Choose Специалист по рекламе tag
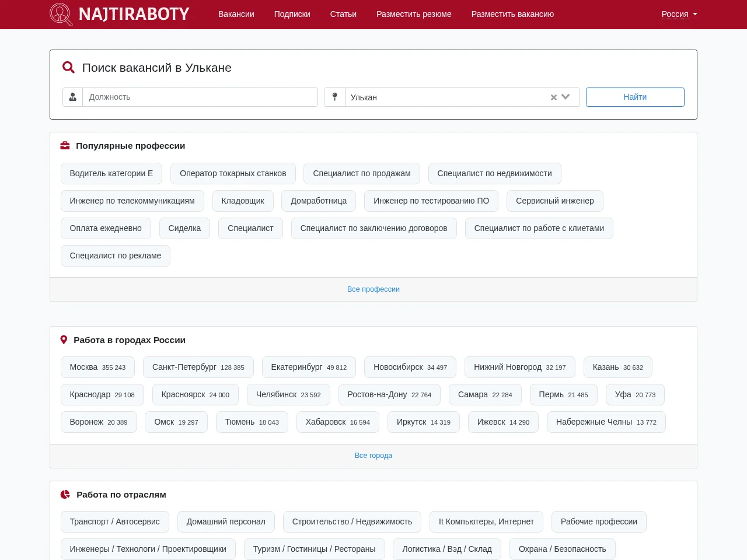The image size is (747, 560). click(116, 256)
